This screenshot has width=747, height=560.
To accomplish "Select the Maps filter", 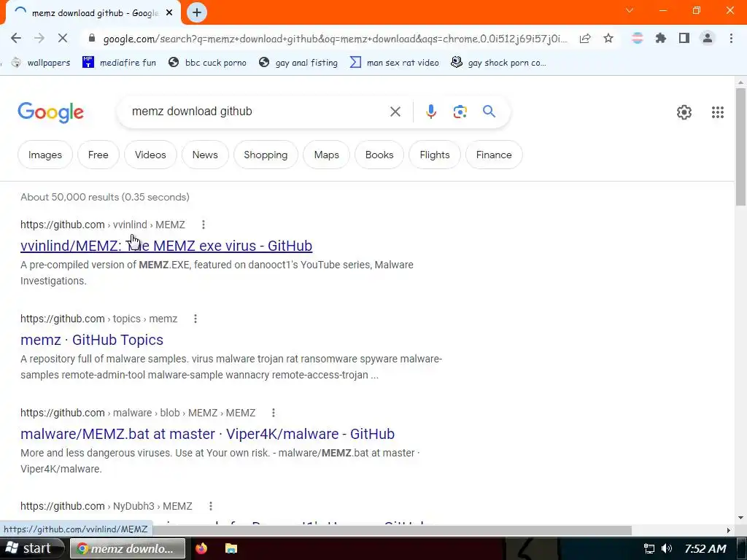I will [x=326, y=155].
